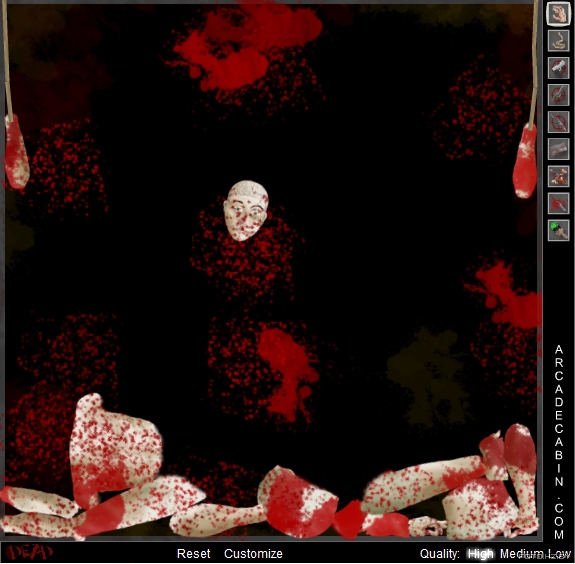Click the left hanging rope end

pos(16,151)
